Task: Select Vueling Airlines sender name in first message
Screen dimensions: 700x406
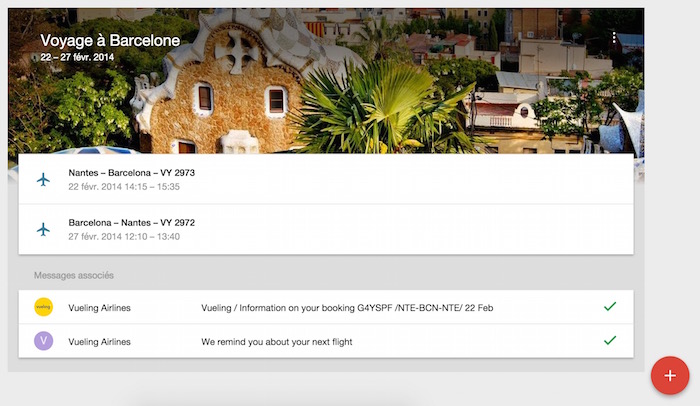Action: pos(99,308)
